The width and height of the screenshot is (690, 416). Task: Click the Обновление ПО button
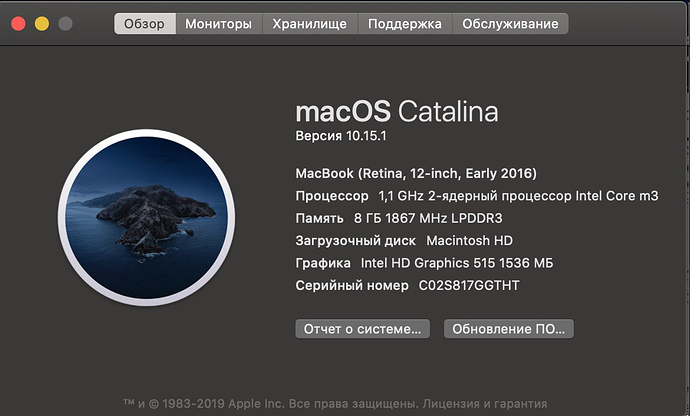click(509, 329)
